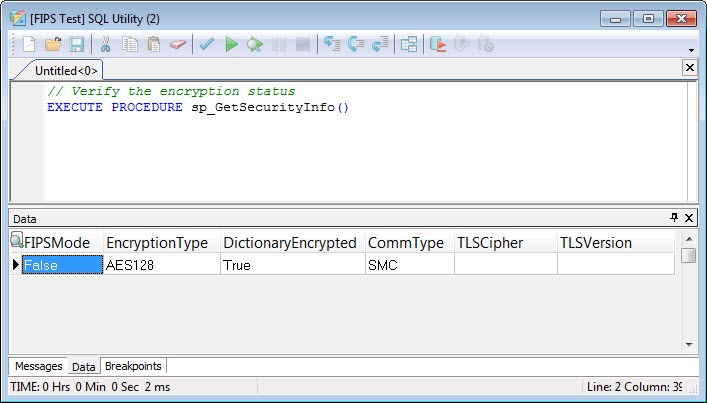Click the grayed-out database cancel icon
Image resolution: width=707 pixels, height=403 pixels.
point(486,44)
